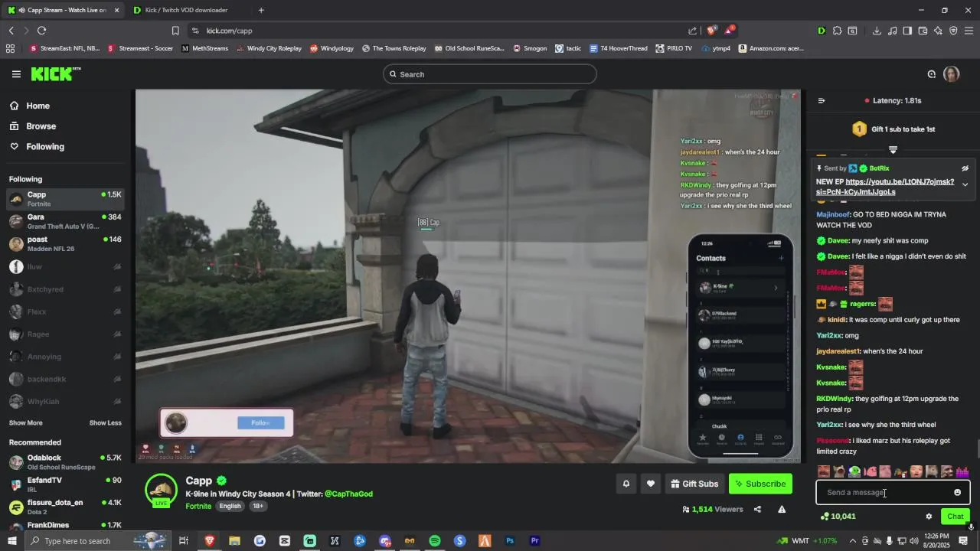Open Brave Wallet icon

click(923, 31)
